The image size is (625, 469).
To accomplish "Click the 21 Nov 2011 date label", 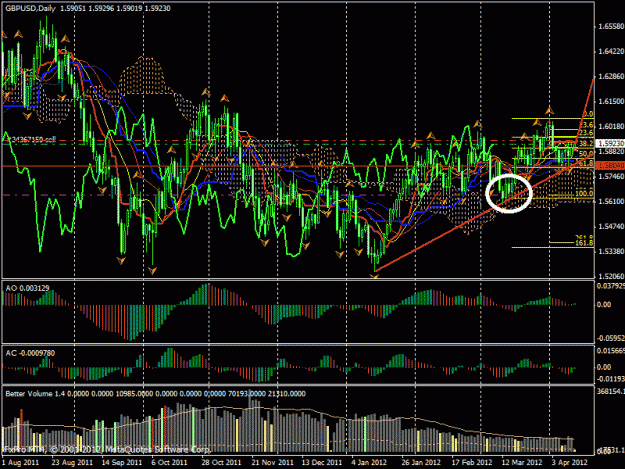I will click(x=273, y=463).
